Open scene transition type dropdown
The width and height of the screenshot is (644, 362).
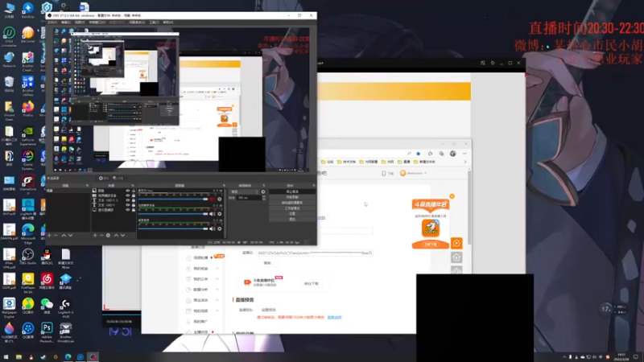(245, 191)
